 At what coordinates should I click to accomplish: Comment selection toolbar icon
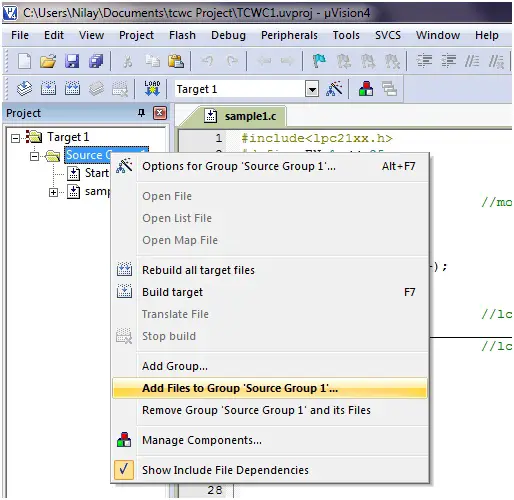tap(472, 61)
